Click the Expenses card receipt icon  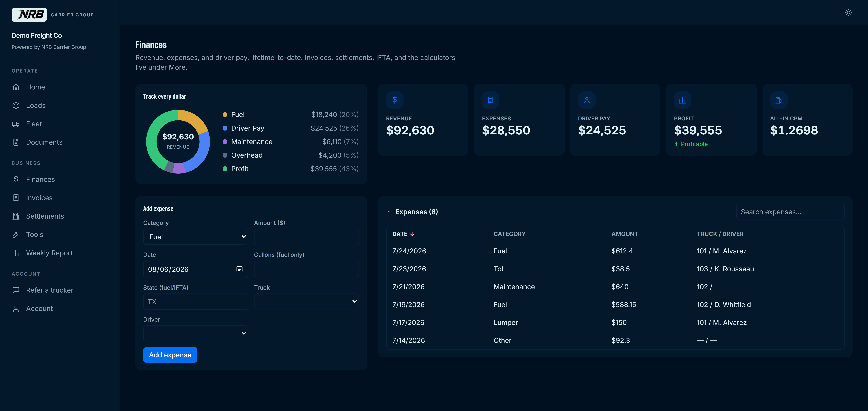pos(491,100)
